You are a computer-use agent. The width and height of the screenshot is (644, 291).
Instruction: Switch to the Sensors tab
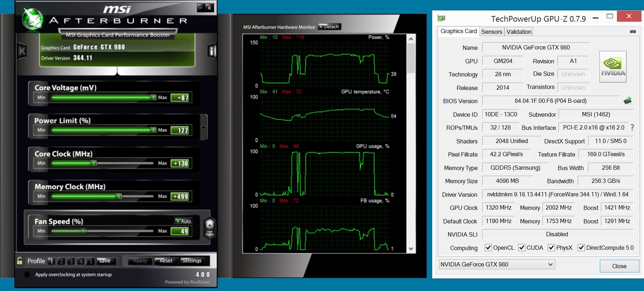[x=492, y=32]
